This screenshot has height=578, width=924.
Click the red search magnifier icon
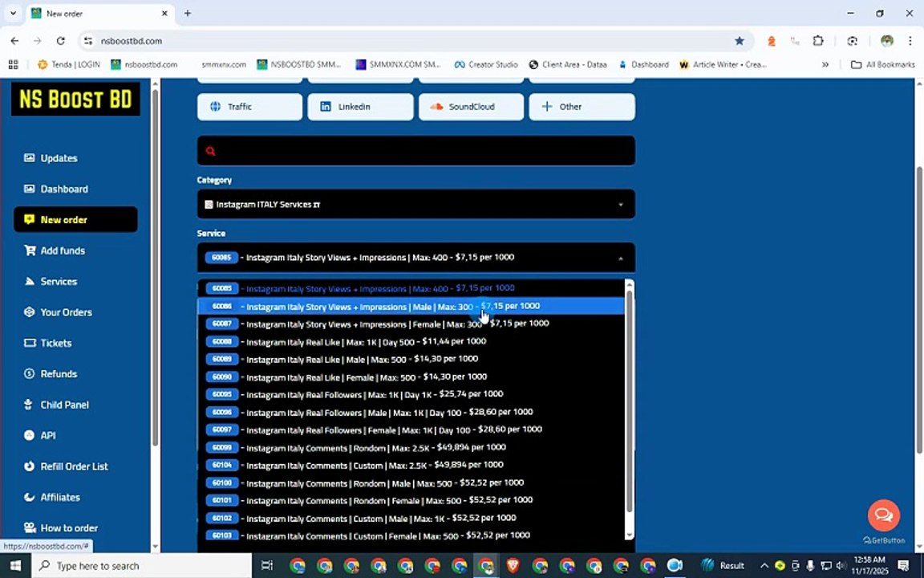(210, 151)
